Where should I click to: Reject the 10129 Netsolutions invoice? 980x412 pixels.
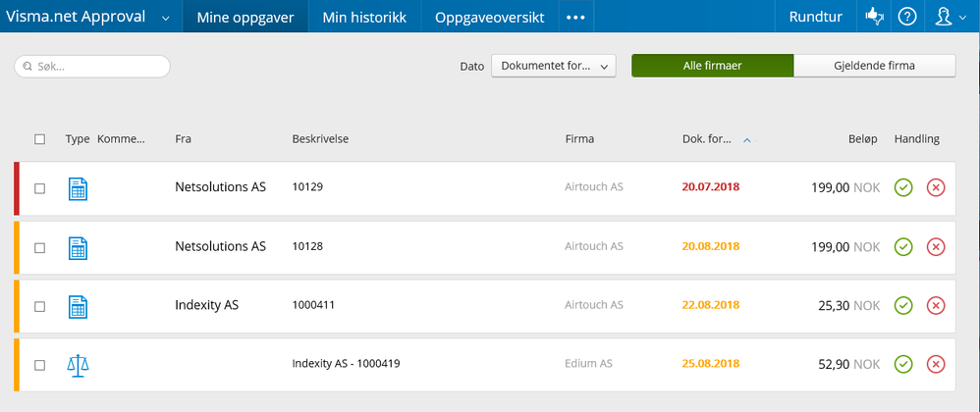935,187
